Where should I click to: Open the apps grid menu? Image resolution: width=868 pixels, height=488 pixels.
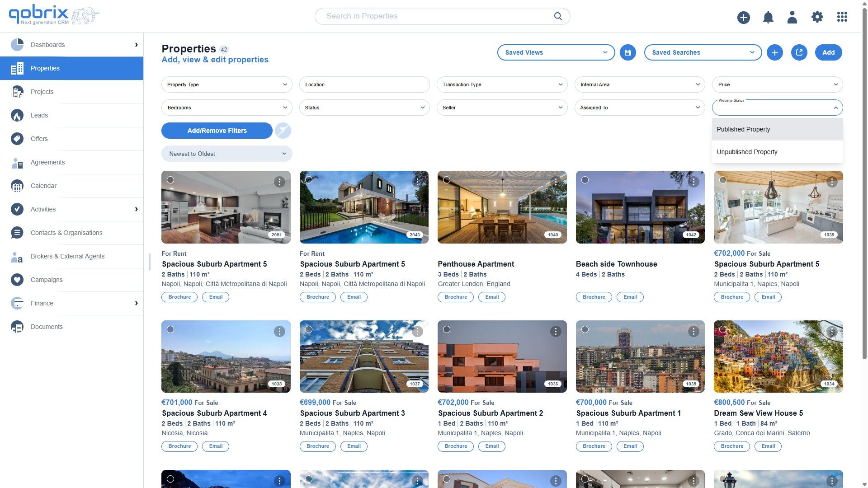point(842,17)
